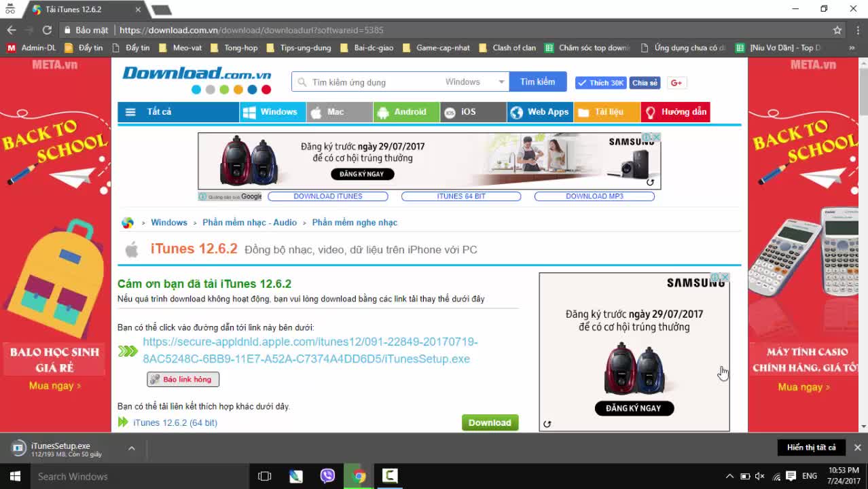The image size is (868, 489).
Task: Click the Chrome taskbar icon
Action: 359,476
